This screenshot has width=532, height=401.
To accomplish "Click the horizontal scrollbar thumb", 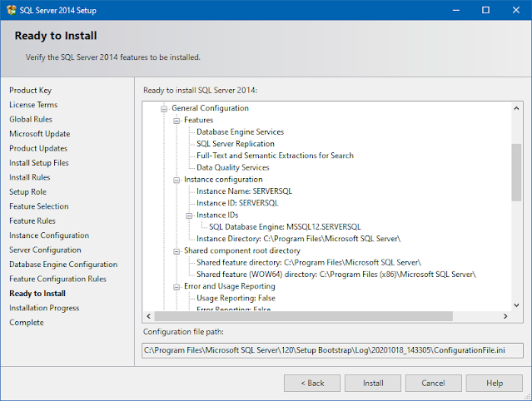I will click(x=303, y=316).
